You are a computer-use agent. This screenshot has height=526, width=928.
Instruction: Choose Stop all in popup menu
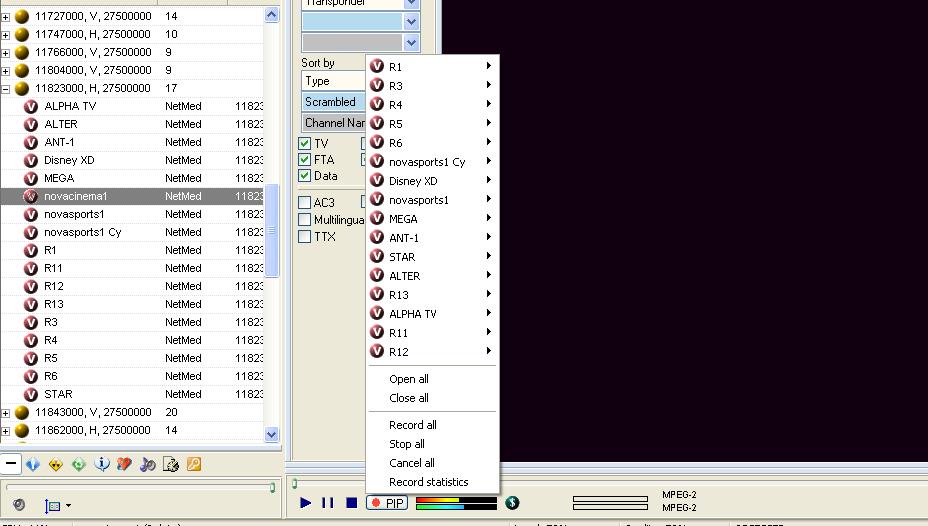click(x=433, y=444)
